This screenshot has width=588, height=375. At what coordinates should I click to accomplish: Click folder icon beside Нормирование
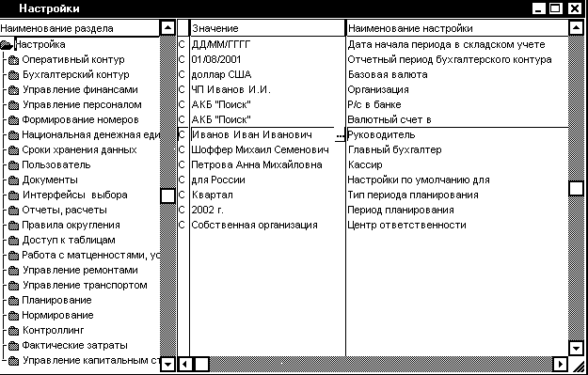click(x=13, y=316)
